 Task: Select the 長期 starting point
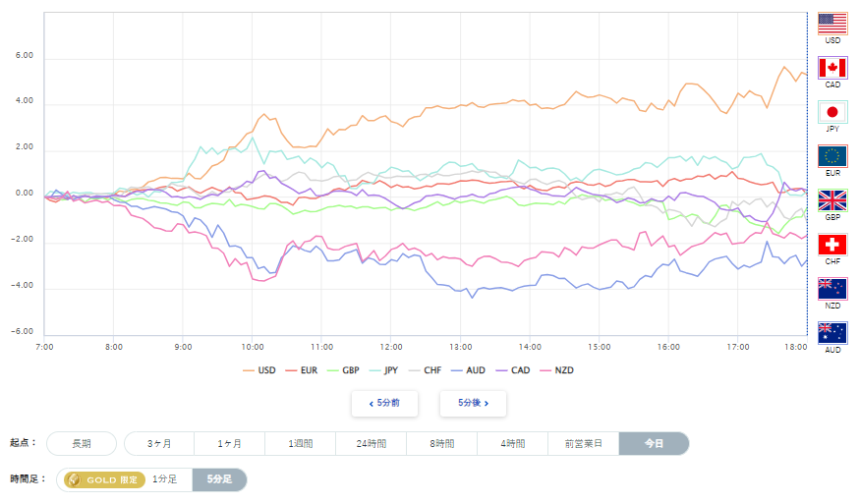pyautogui.click(x=82, y=444)
